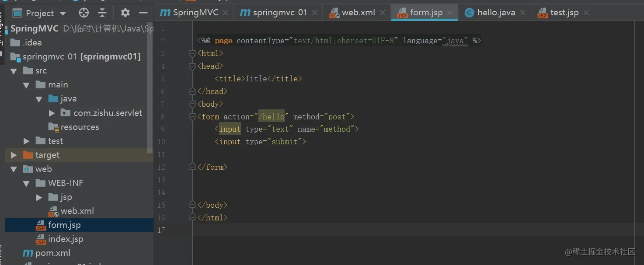Click Project panel window icon

[17, 13]
